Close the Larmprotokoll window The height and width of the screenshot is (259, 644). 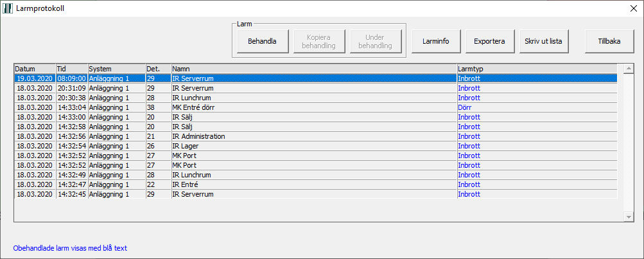pos(633,8)
